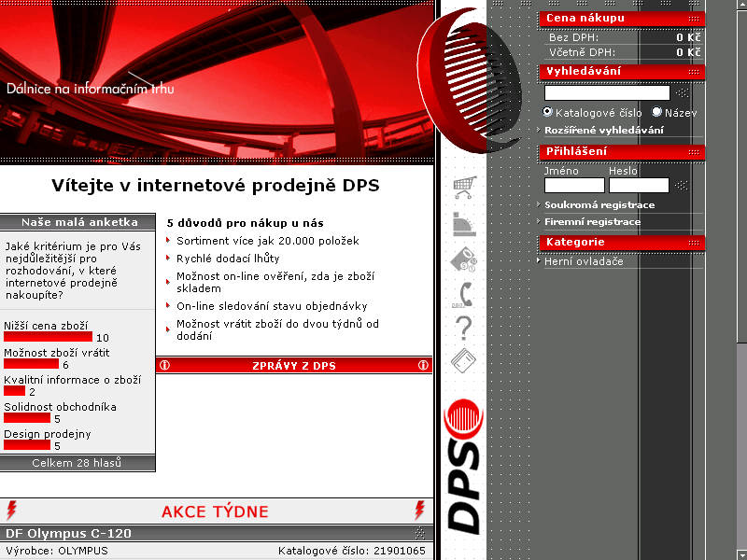Select the Název radio button
747x560 pixels.
657,112
